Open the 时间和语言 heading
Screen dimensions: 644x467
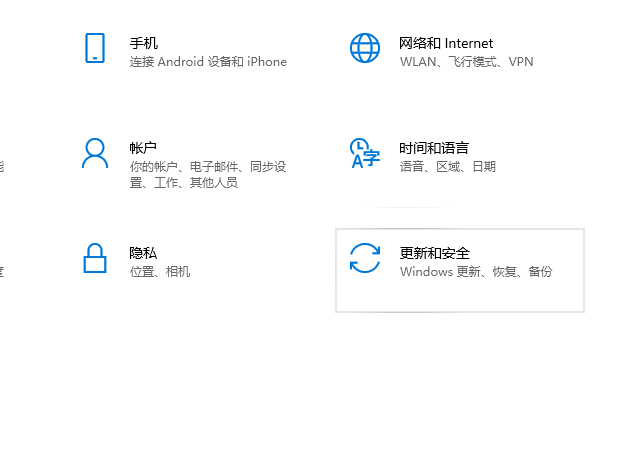coord(434,148)
